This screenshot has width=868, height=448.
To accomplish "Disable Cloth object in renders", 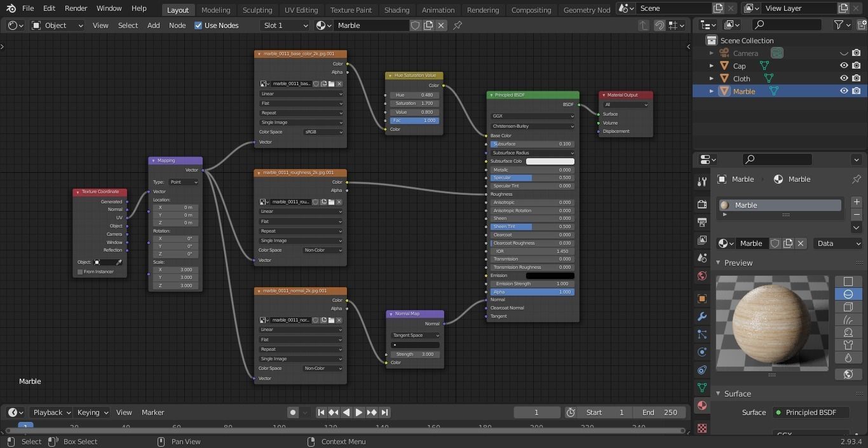I will coord(857,79).
